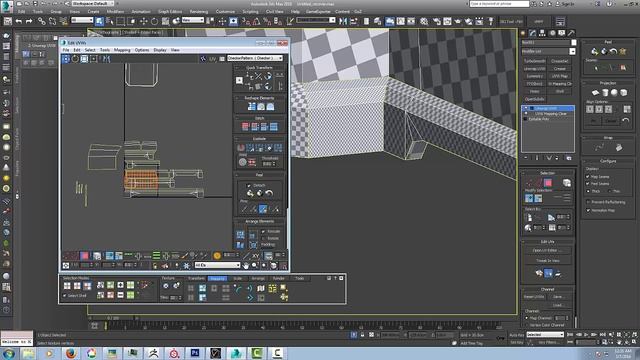
Task: Click the Open UV Editor button
Action: coord(547,250)
